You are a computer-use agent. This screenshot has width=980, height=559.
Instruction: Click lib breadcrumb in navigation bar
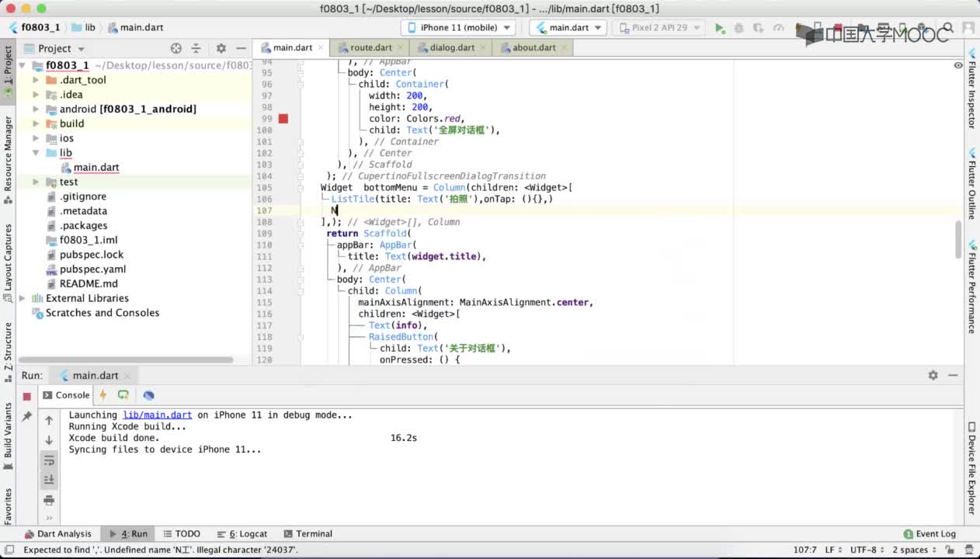tap(83, 27)
